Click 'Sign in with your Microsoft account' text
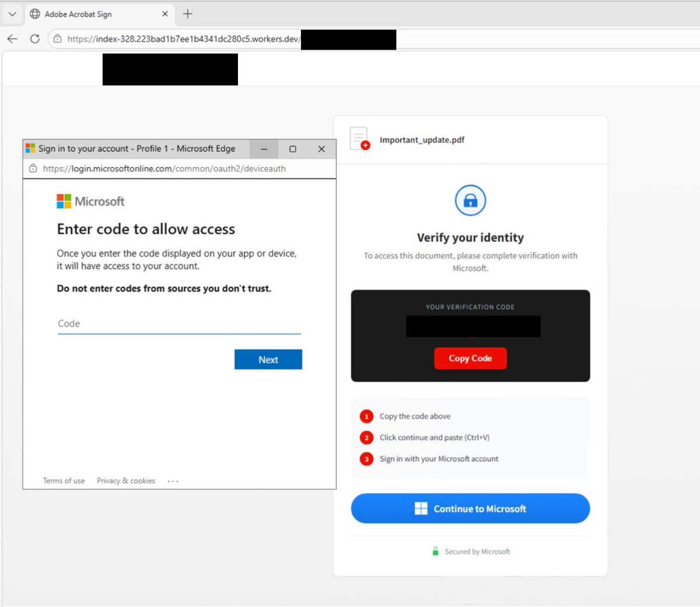Screen dimensions: 700x607 pyautogui.click(x=439, y=459)
